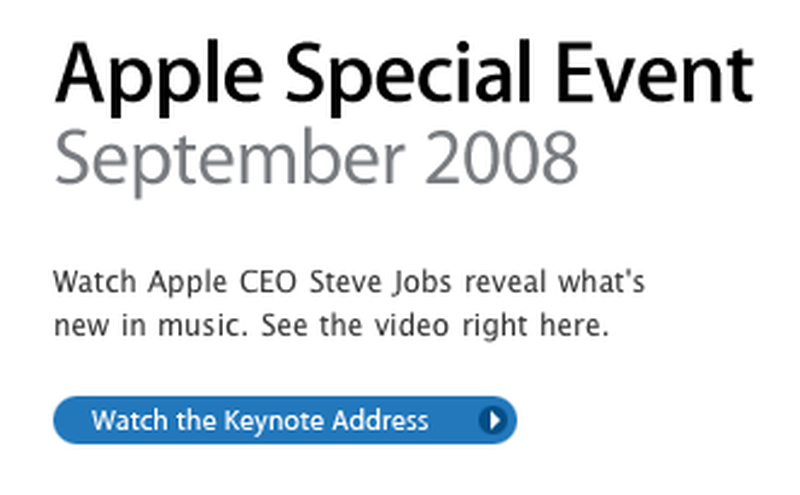Image resolution: width=800 pixels, height=495 pixels.
Task: Click the word what's in the description
Action: coord(602,282)
